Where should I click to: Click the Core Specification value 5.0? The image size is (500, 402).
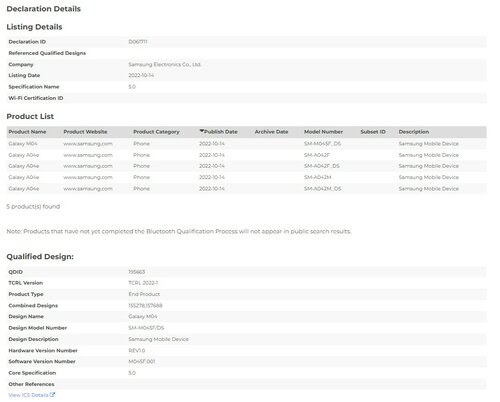[132, 373]
